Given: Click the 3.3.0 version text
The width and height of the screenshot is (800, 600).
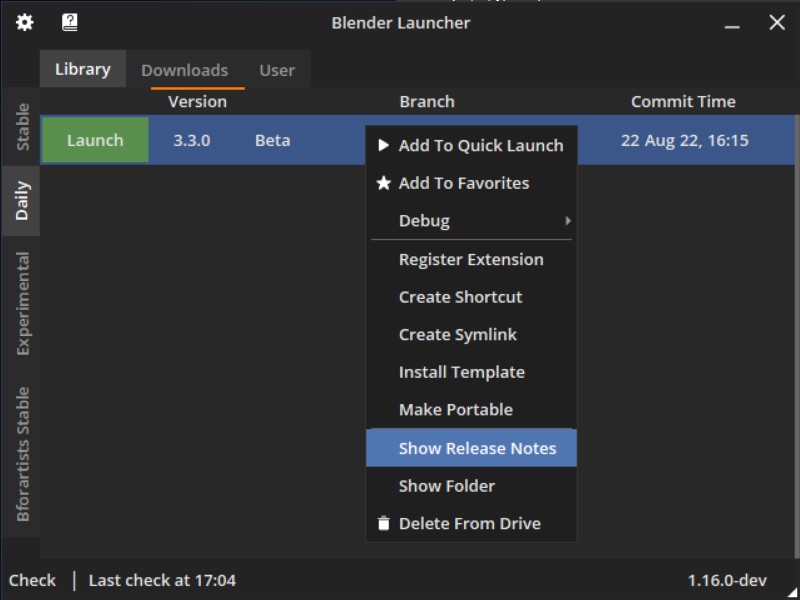Looking at the screenshot, I should [192, 140].
